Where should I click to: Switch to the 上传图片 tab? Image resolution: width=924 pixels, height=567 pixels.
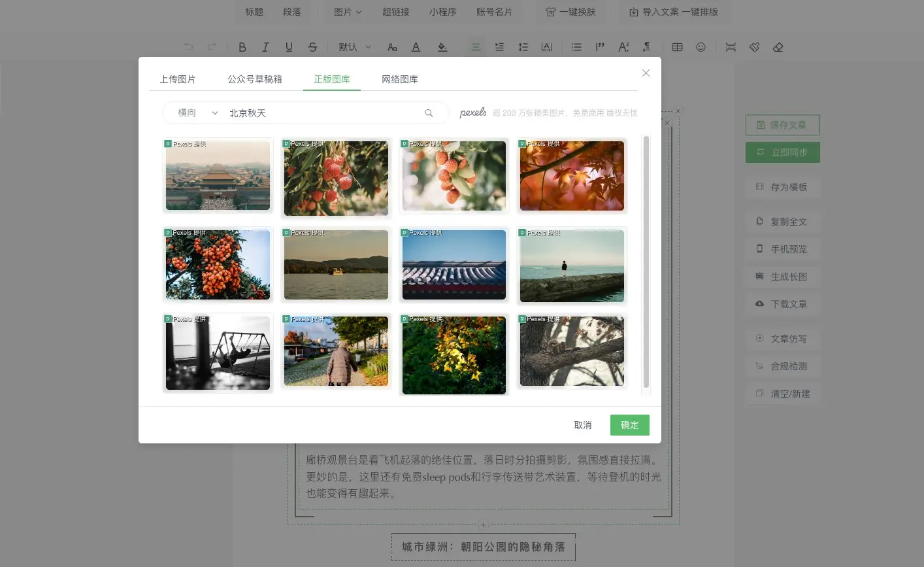pos(178,78)
